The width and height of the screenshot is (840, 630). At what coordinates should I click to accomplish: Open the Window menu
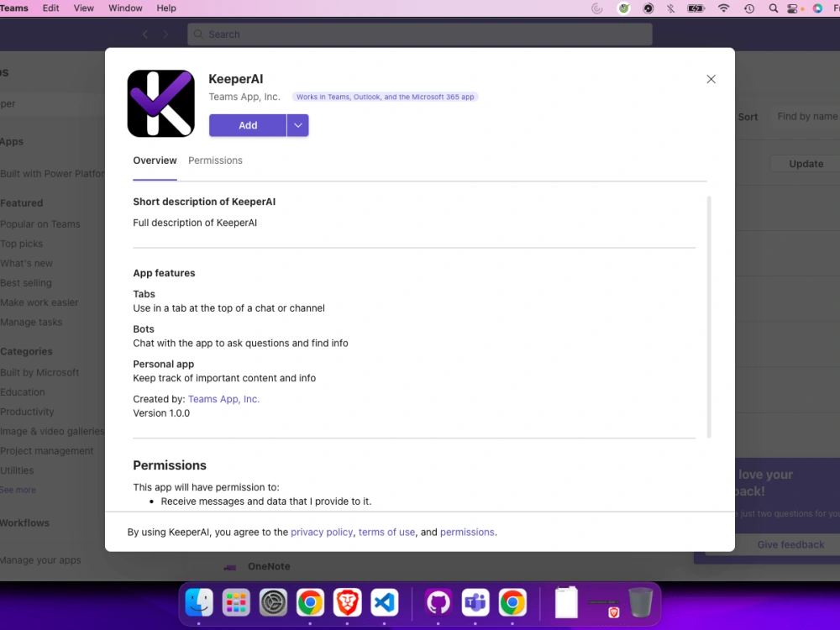tap(125, 8)
